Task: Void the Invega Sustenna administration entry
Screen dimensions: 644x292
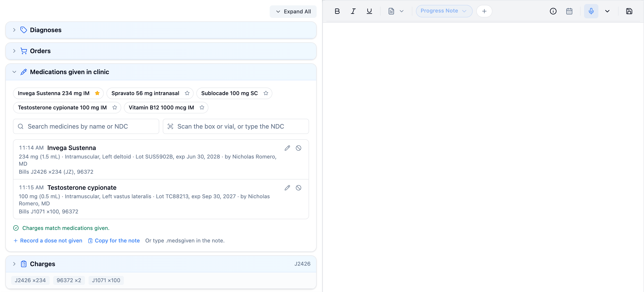Action: tap(298, 148)
